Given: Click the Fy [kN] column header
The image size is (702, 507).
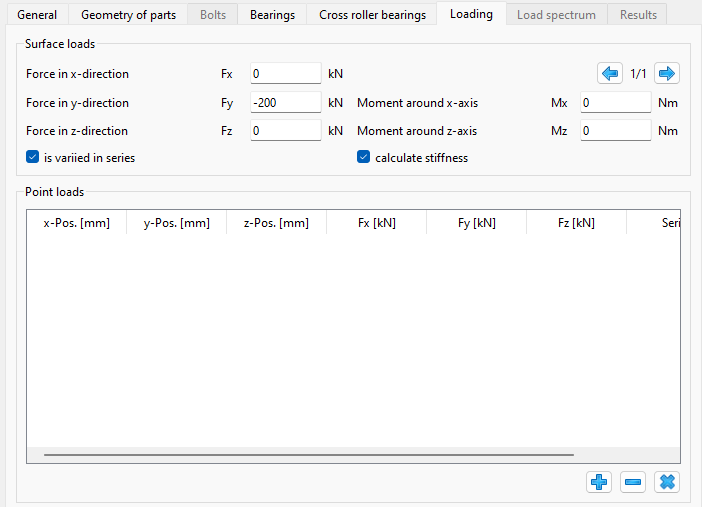Looking at the screenshot, I should 476,223.
